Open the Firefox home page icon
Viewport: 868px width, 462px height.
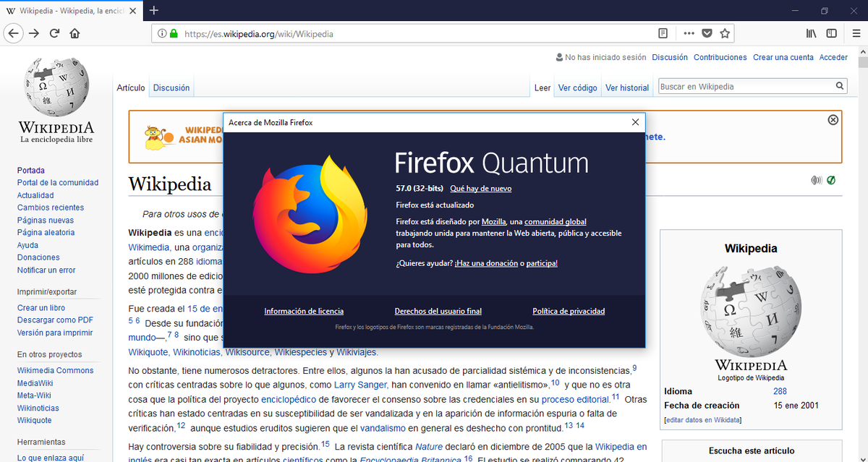pos(75,33)
